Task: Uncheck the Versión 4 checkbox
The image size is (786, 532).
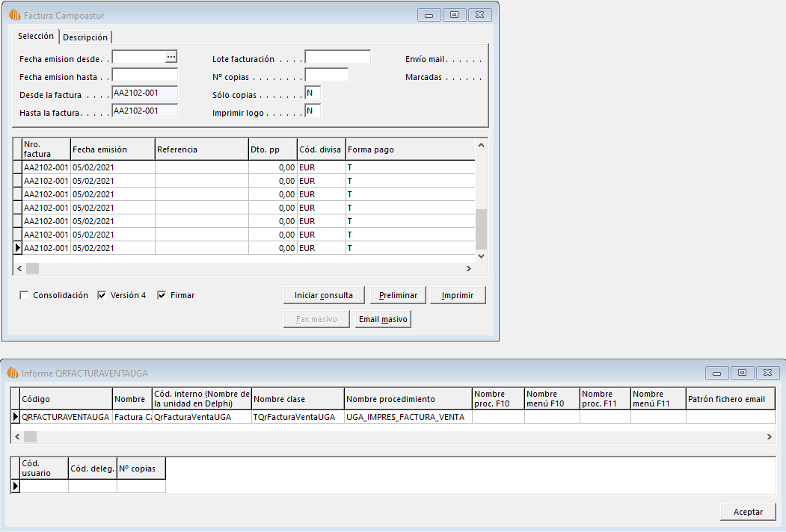Action: 102,295
